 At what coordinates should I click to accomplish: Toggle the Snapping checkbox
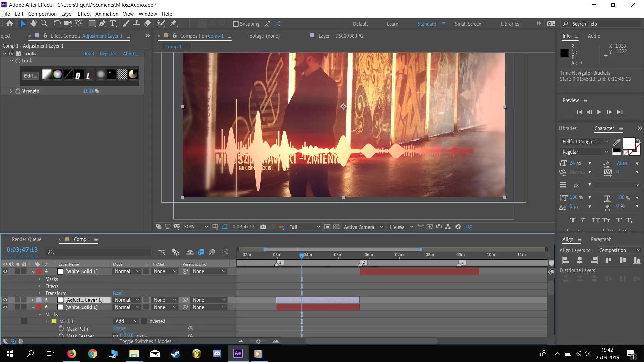(236, 24)
